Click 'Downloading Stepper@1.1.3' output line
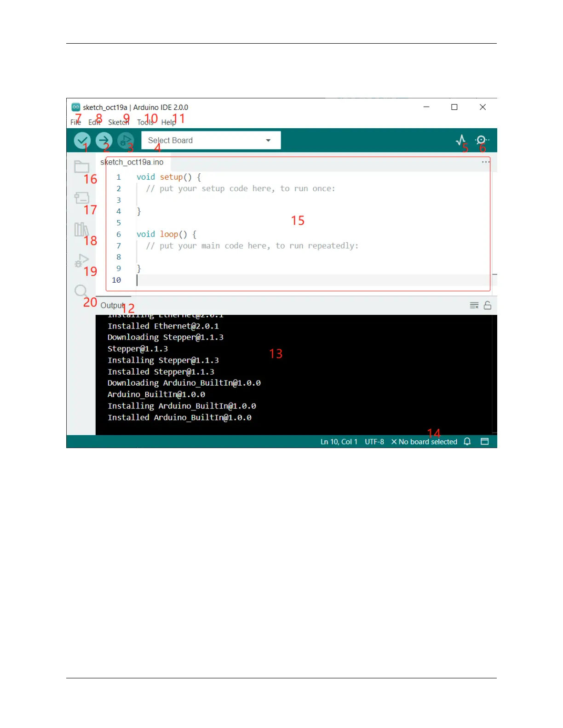 (166, 337)
